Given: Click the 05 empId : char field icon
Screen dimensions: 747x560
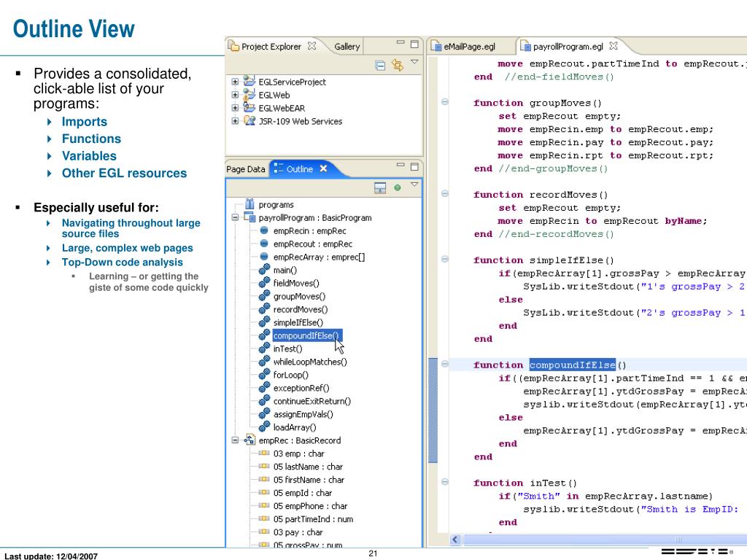Looking at the screenshot, I should [264, 493].
